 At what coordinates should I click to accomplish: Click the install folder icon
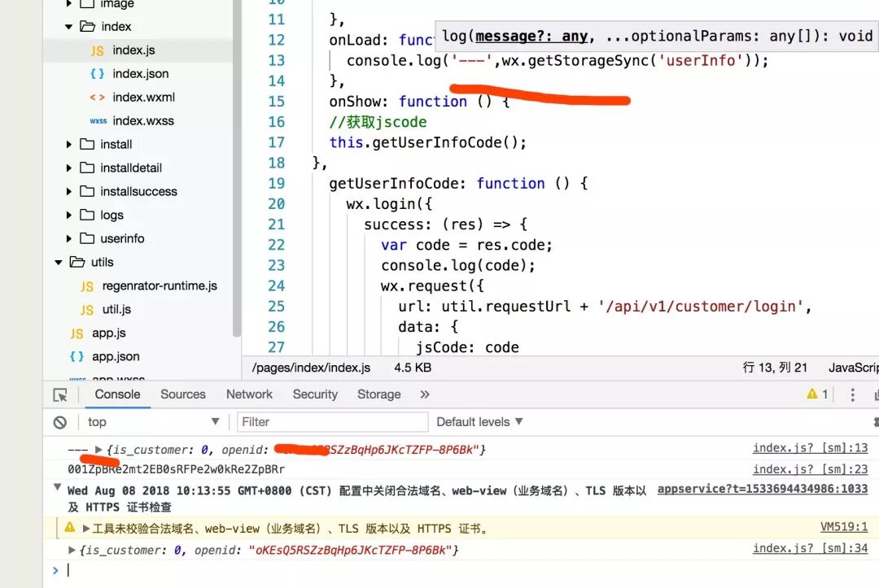87,144
